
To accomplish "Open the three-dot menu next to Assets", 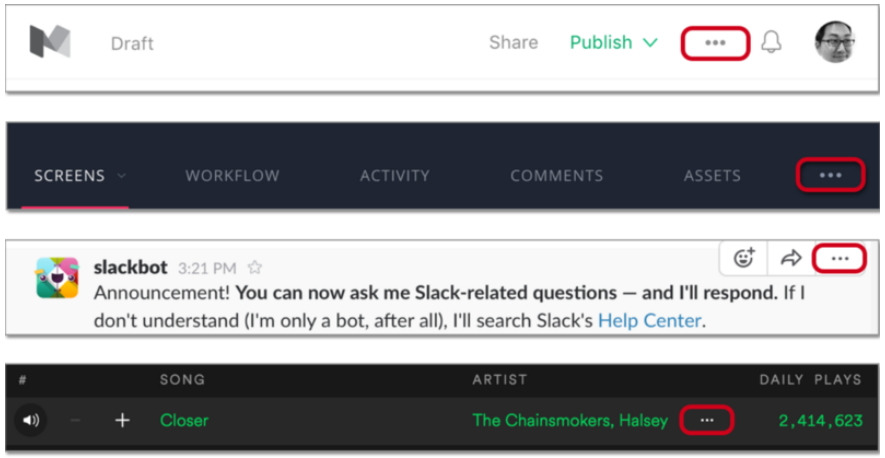I will (x=830, y=175).
